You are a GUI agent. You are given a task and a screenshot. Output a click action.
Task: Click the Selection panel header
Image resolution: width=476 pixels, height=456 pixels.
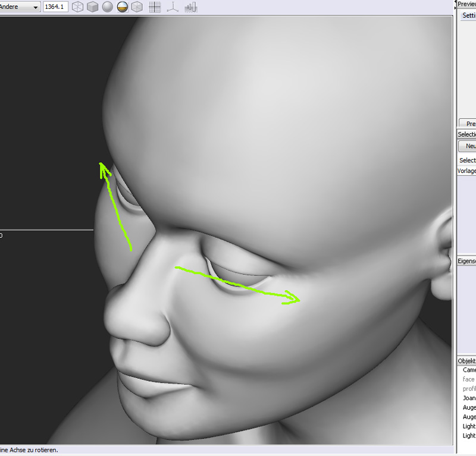point(466,134)
